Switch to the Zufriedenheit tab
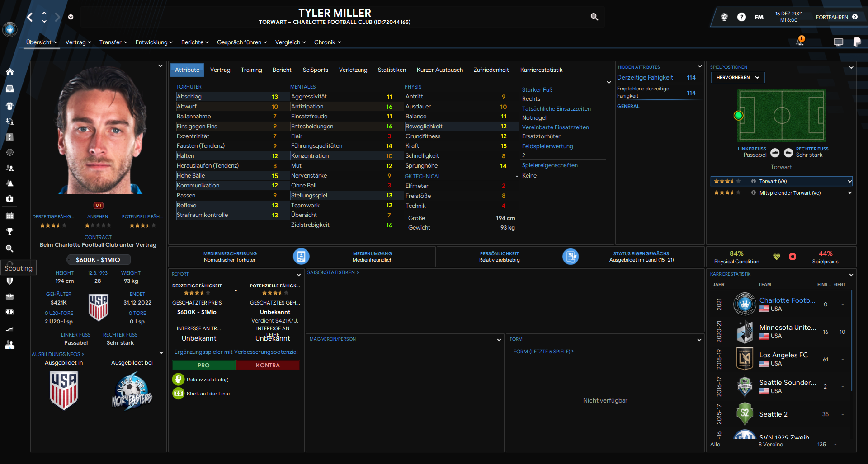 click(491, 70)
